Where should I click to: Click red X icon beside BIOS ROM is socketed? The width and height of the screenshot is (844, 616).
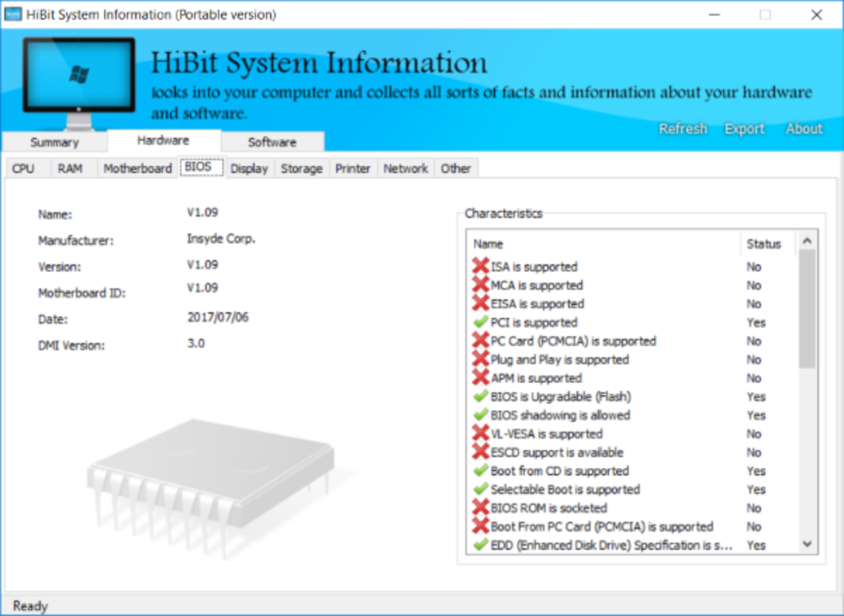tap(480, 508)
